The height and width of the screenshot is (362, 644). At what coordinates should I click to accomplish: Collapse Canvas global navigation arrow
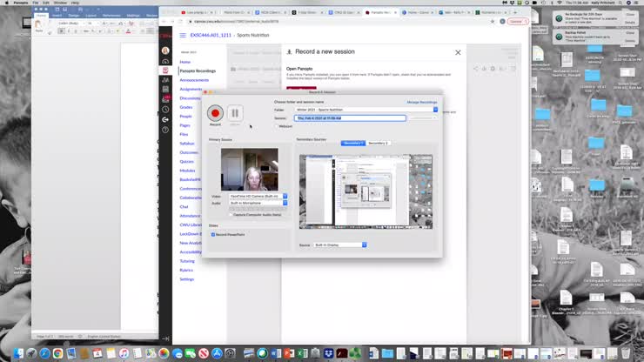point(165,339)
